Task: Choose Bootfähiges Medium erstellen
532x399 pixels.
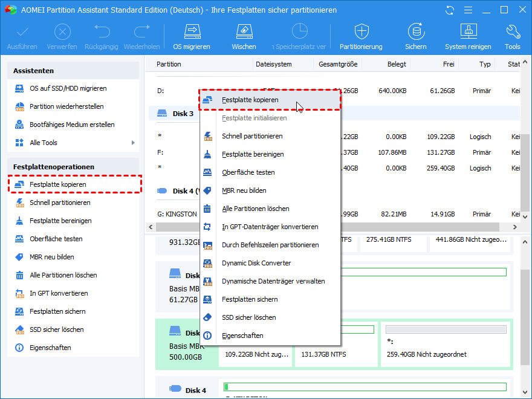Action: [x=73, y=125]
